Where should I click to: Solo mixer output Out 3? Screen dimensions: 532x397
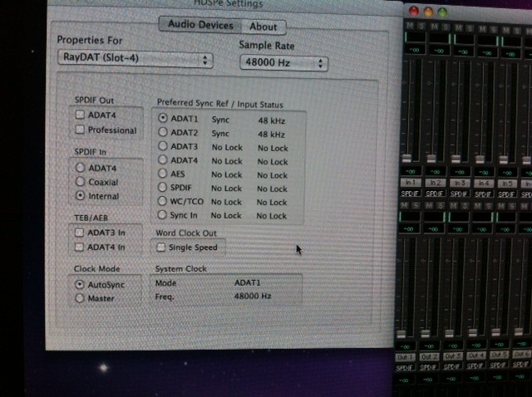465,206
